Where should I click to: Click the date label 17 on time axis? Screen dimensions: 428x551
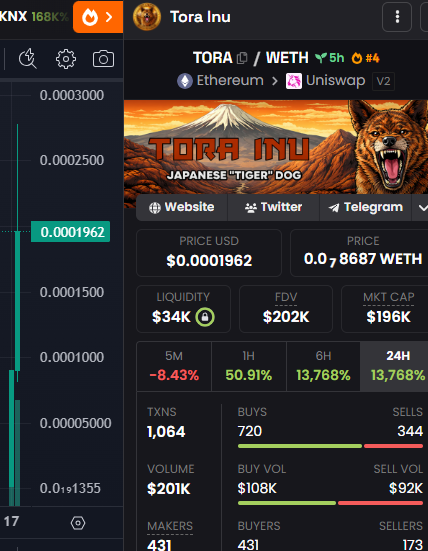(x=11, y=521)
